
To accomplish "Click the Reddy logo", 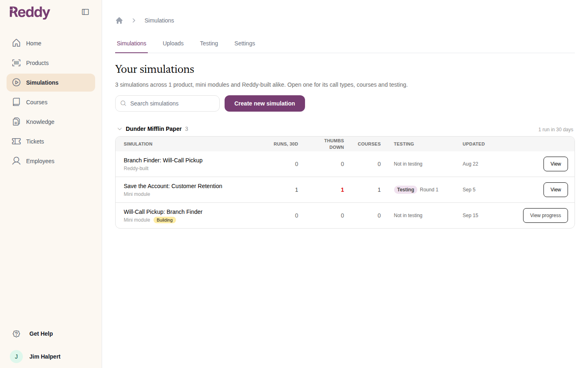I will (30, 12).
